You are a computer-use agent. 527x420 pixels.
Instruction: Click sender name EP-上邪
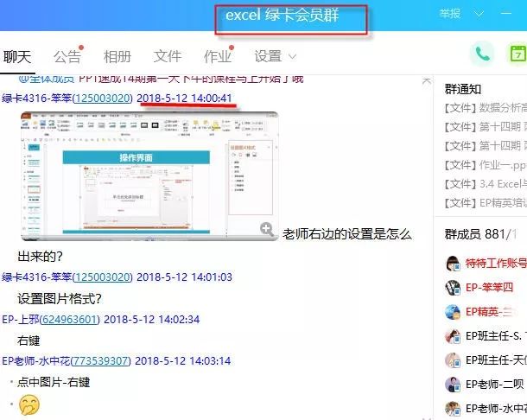pos(21,319)
